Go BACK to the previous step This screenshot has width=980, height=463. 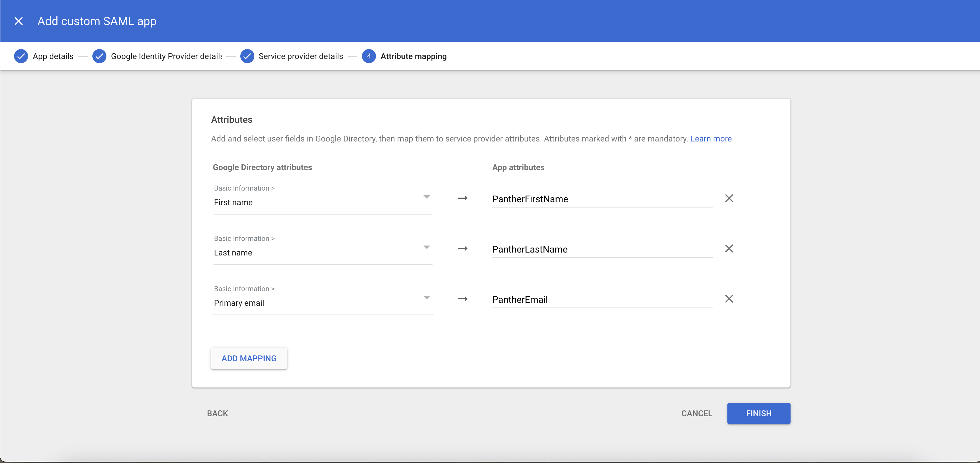[x=217, y=413]
